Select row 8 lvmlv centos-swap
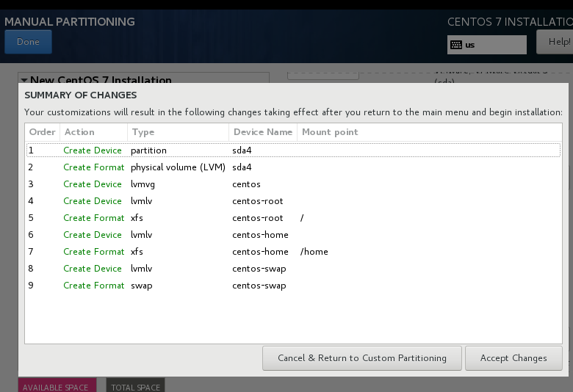Viewport: 573px width, 392px height. tap(293, 269)
